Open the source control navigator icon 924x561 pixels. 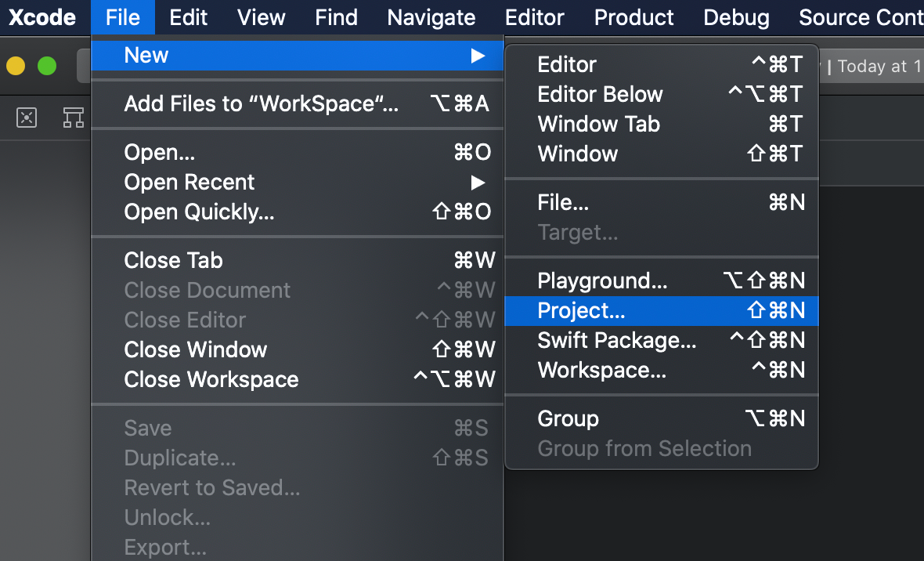(x=27, y=118)
